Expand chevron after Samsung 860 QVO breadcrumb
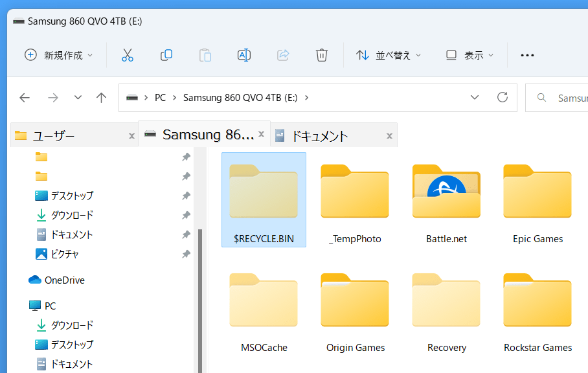Screen dimensions: 588x373 (x=307, y=98)
